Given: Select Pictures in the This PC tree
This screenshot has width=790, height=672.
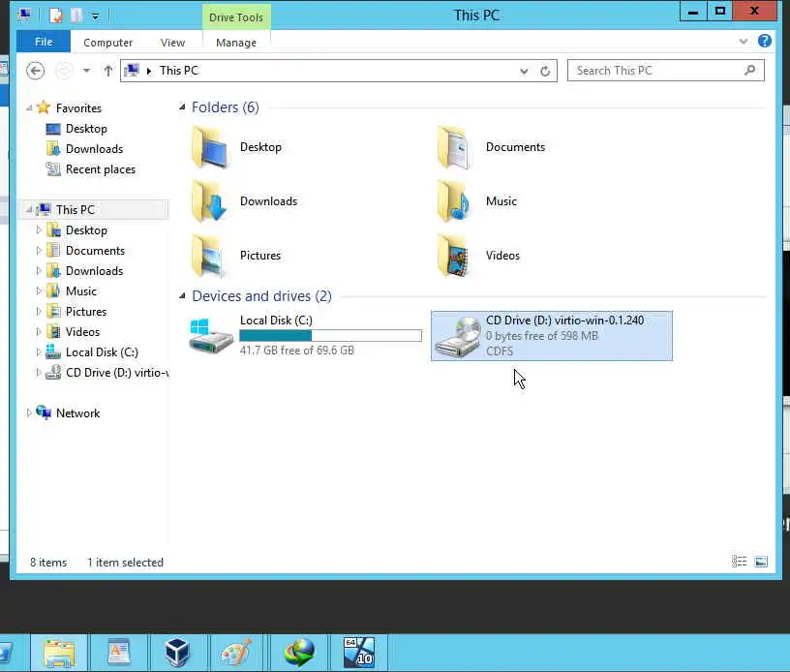Looking at the screenshot, I should [x=85, y=312].
